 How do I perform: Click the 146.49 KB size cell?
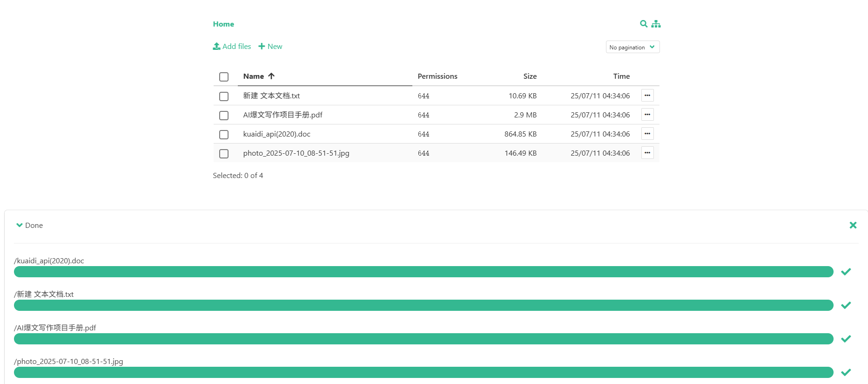pos(520,153)
